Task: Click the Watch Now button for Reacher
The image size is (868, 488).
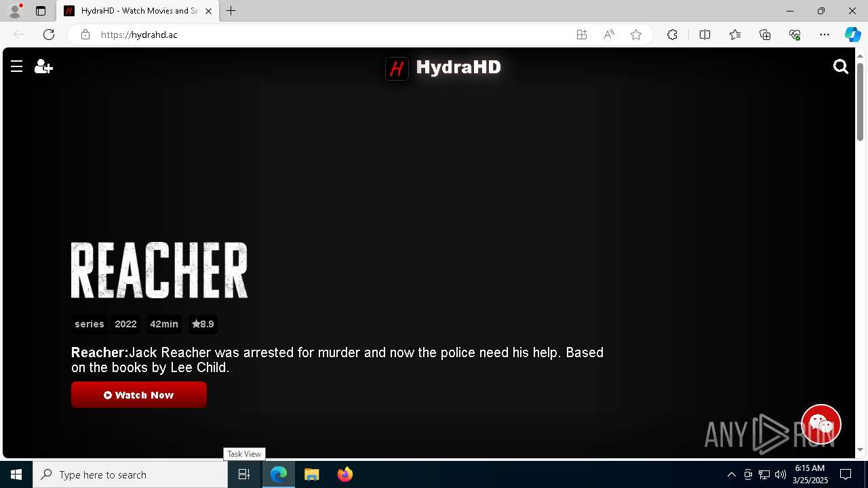Action: coord(139,395)
